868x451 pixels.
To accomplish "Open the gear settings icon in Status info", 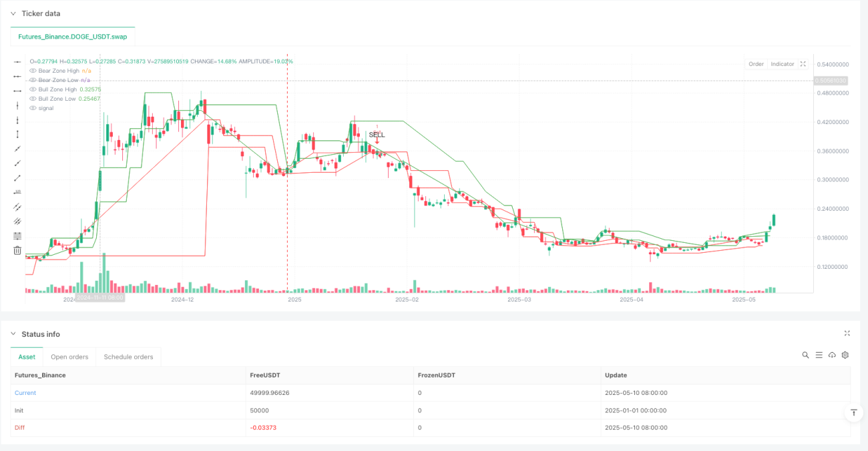I will [845, 355].
